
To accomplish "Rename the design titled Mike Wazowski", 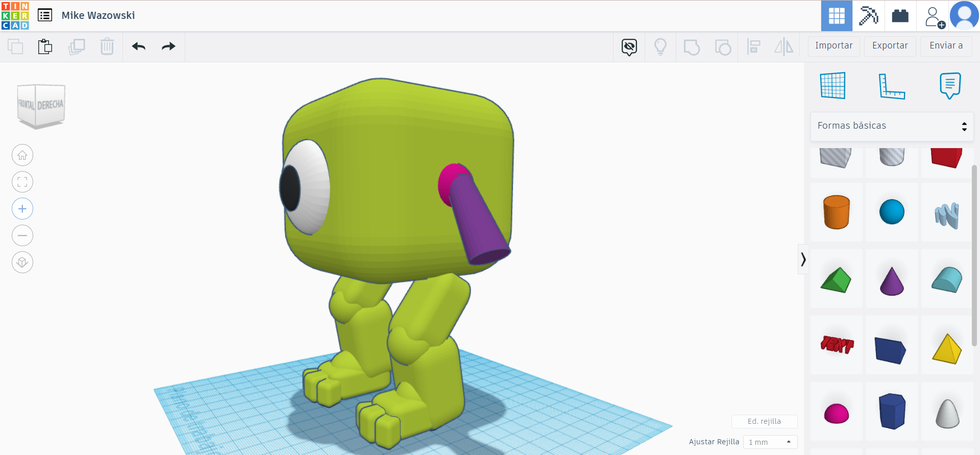I will pyautogui.click(x=98, y=15).
